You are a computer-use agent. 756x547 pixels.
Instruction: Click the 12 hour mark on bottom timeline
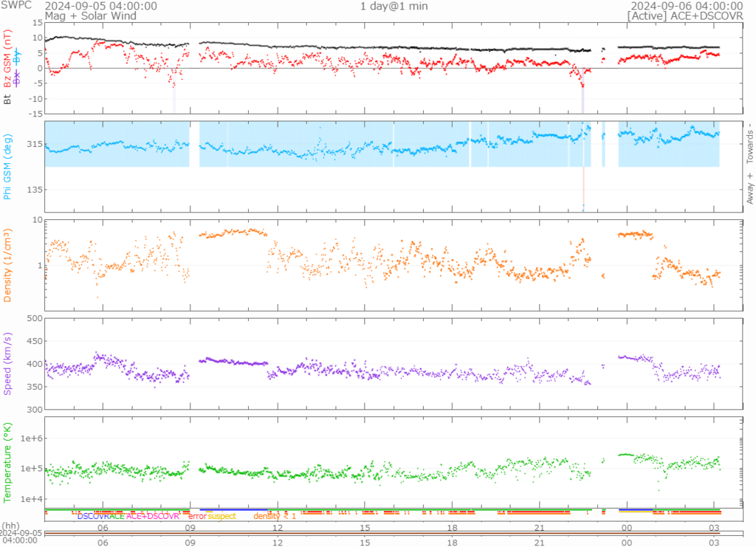point(278,543)
